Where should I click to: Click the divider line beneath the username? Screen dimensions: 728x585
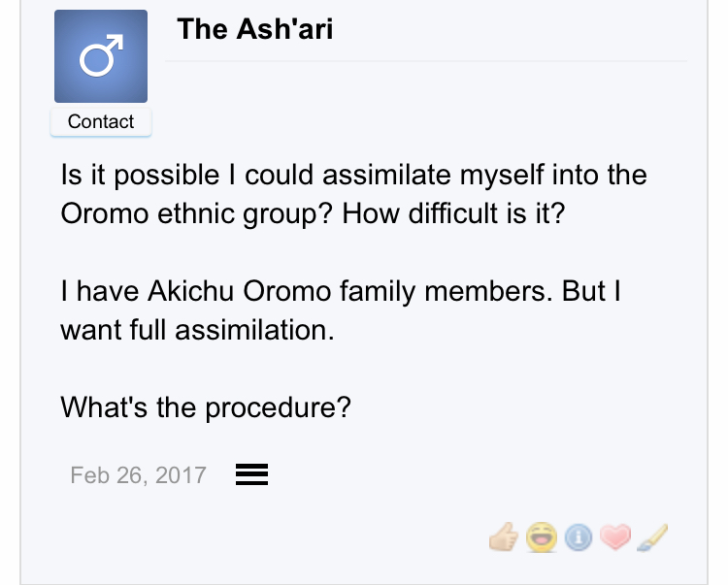427,61
